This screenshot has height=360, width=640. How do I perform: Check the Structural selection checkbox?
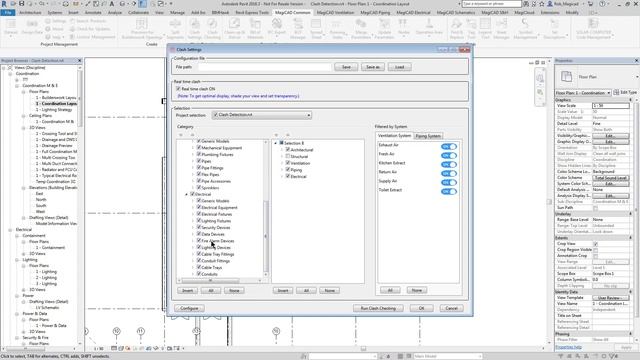click(x=288, y=156)
